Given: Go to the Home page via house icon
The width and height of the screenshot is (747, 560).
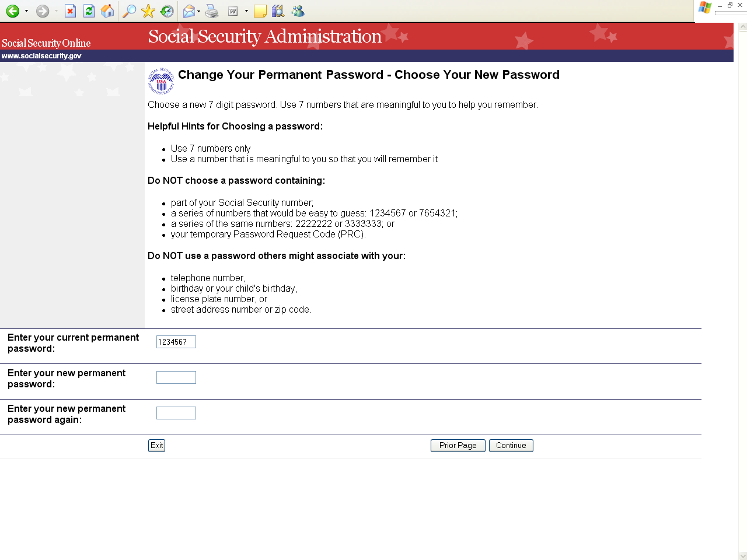Looking at the screenshot, I should [x=107, y=11].
